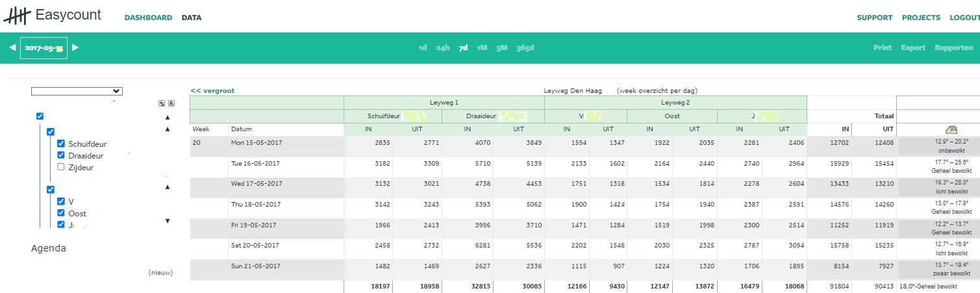The width and height of the screenshot is (980, 293).
Task: Toggle the Draaideur checkbox
Action: tap(61, 155)
